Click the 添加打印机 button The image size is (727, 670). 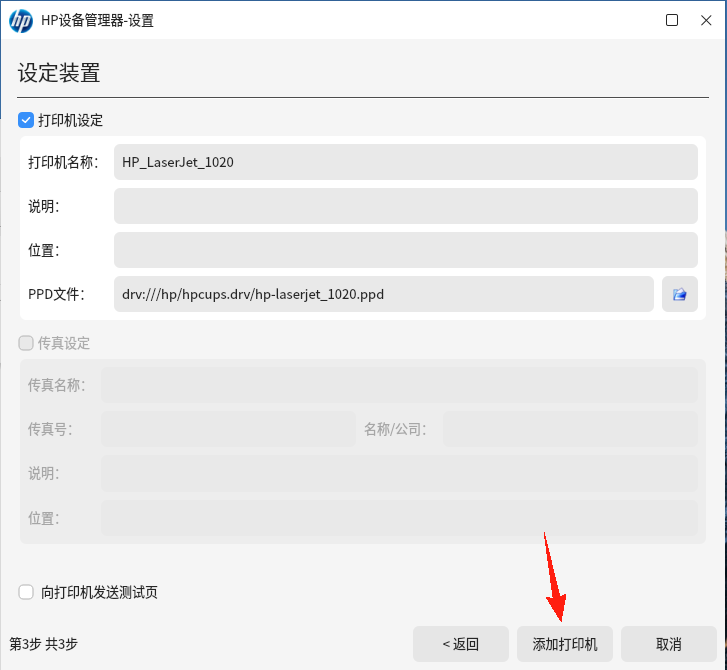565,644
